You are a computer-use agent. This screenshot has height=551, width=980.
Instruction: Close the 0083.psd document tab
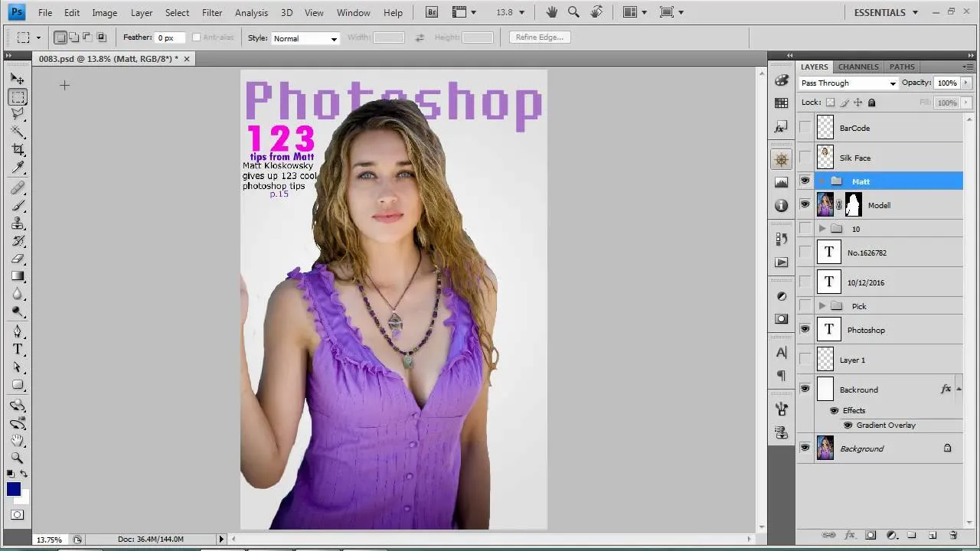click(186, 59)
